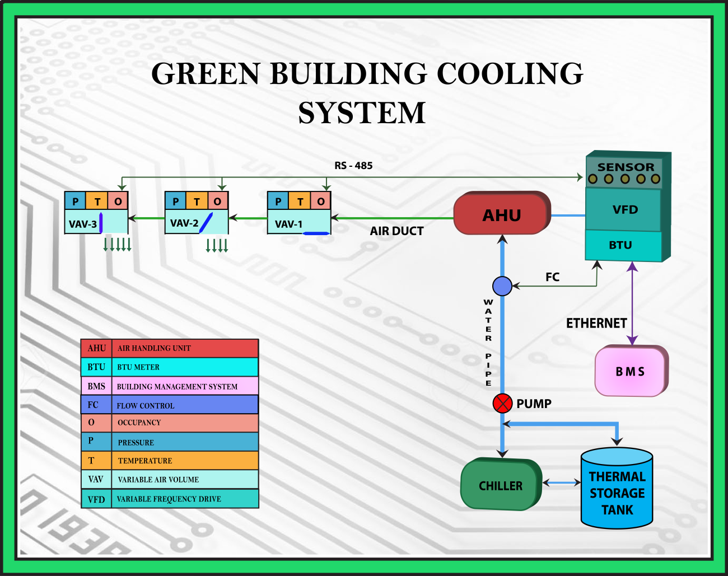728x576 pixels.
Task: Click the AIR DUCT label
Action: [x=396, y=231]
